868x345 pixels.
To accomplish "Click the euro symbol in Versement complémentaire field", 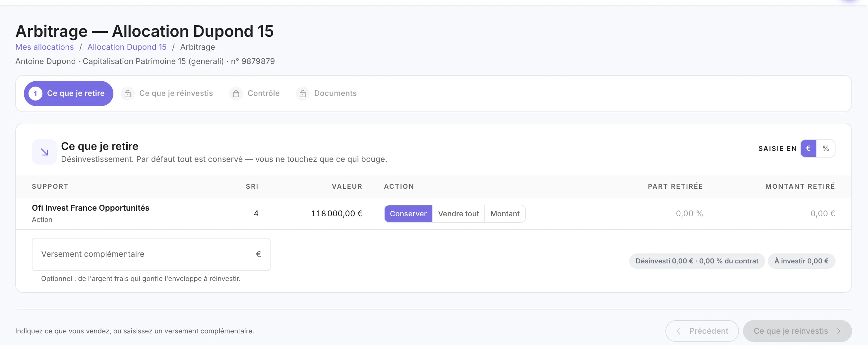I will tap(259, 254).
